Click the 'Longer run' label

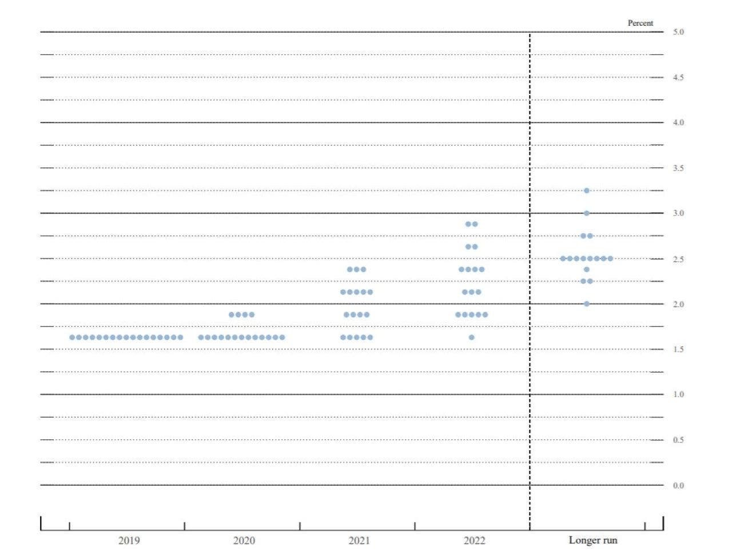coord(593,540)
